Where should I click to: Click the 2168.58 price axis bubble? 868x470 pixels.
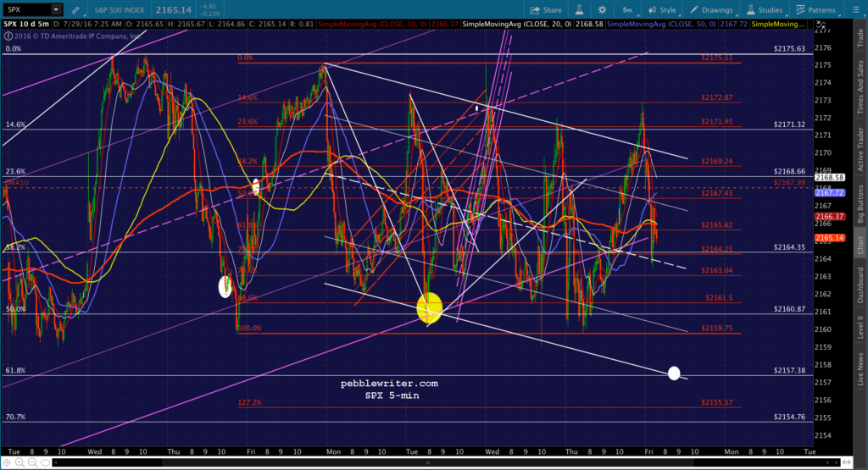[x=829, y=178]
